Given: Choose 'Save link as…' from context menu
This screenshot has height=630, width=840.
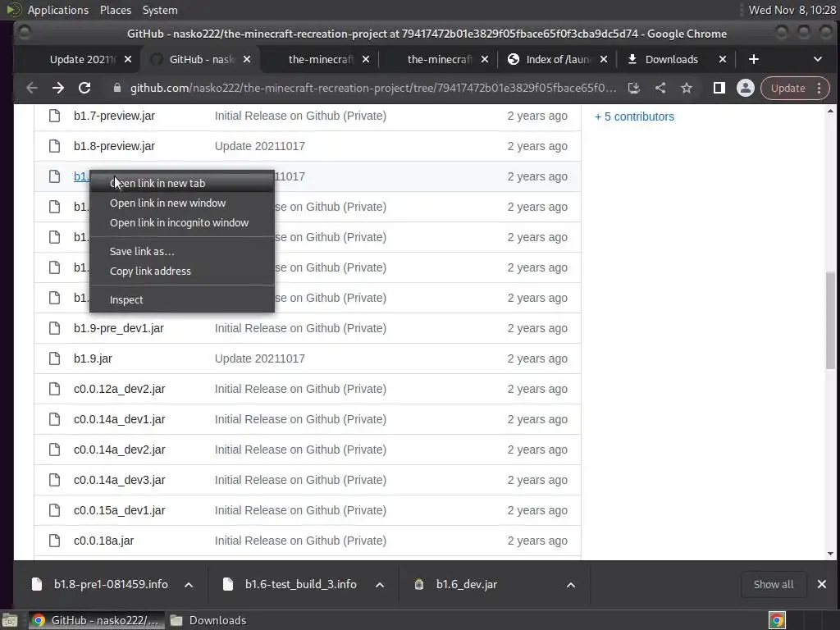Looking at the screenshot, I should click(182, 251).
